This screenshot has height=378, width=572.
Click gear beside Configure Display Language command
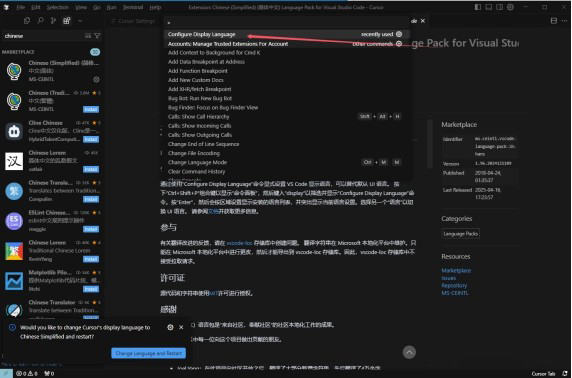coord(399,34)
